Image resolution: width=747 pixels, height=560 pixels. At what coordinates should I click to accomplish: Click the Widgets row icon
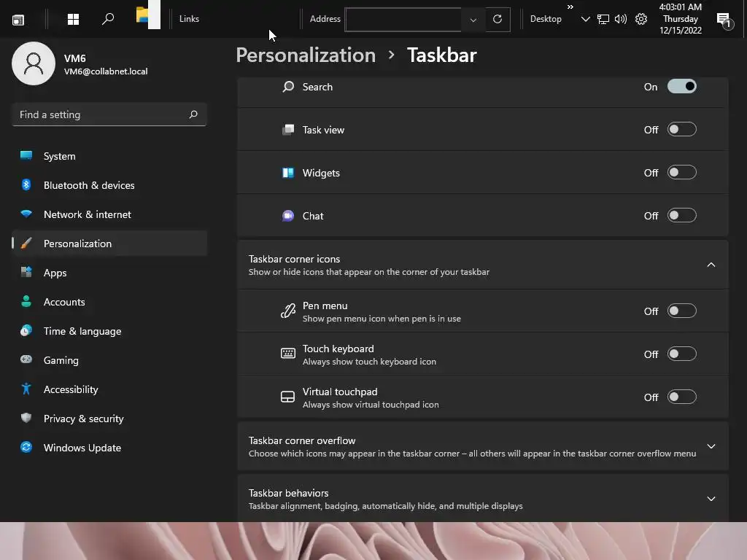(x=287, y=172)
